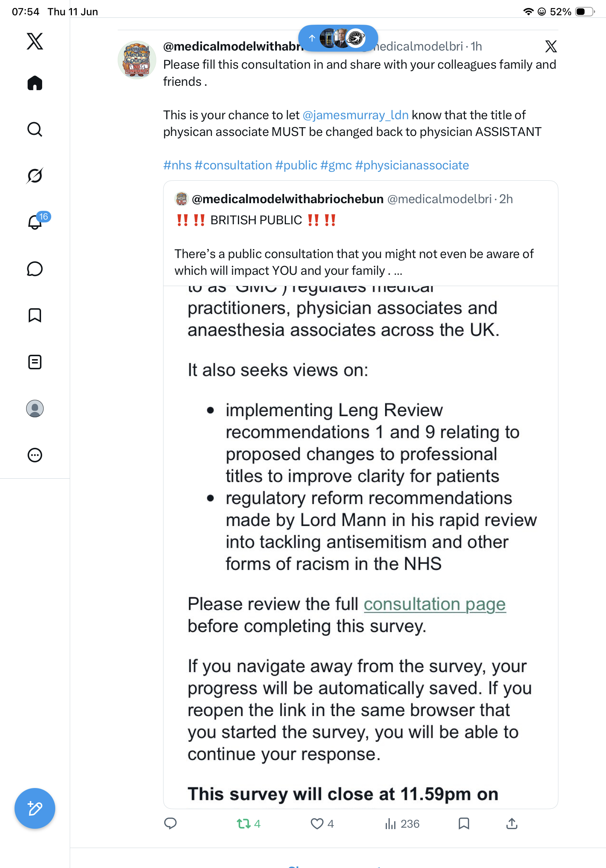606x868 pixels.
Task: Tap the new posts pill to jump up
Action: [338, 38]
